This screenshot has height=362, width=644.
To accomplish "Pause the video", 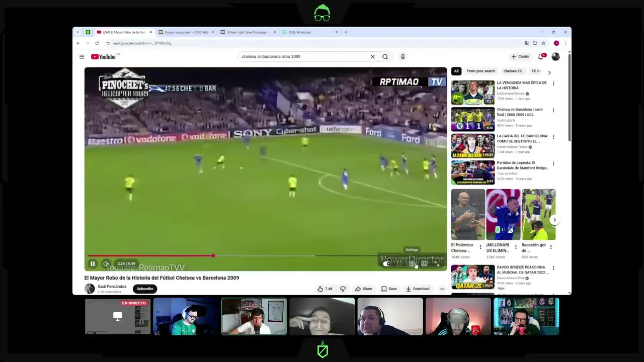I will point(93,263).
